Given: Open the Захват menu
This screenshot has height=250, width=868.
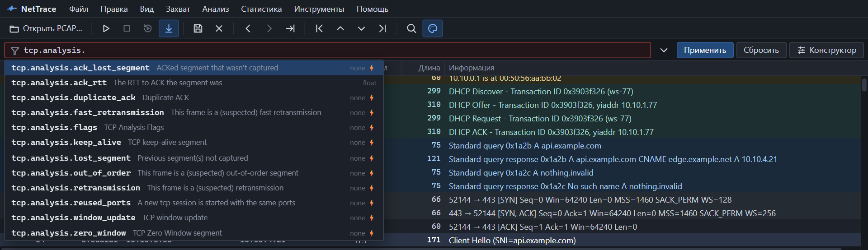Looking at the screenshot, I should (178, 9).
